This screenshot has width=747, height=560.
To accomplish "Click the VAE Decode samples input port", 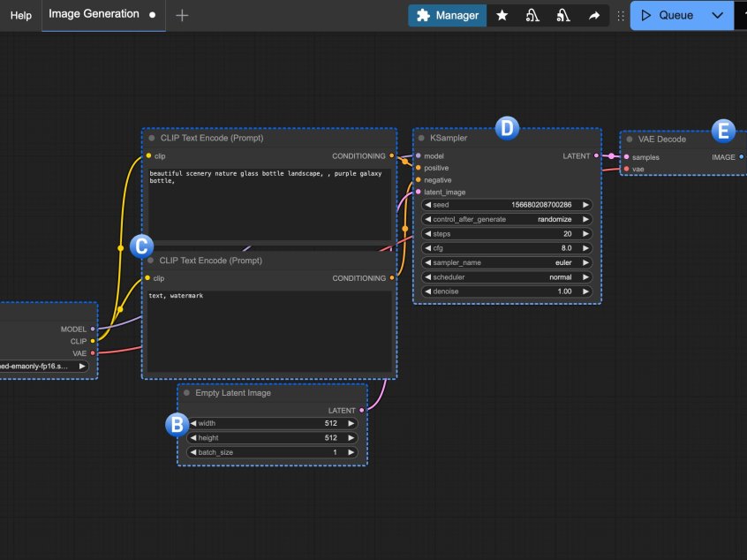I will [626, 157].
